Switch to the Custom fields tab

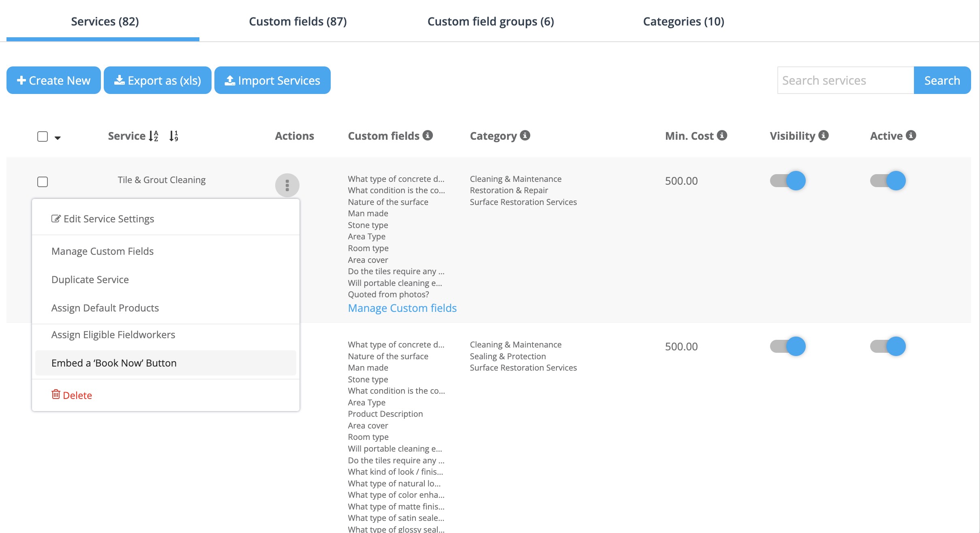(x=297, y=21)
